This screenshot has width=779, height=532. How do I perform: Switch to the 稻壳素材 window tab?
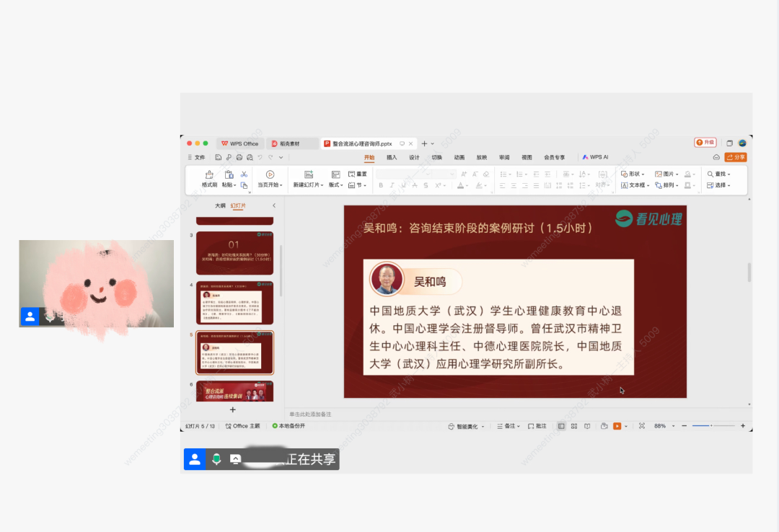coord(292,143)
